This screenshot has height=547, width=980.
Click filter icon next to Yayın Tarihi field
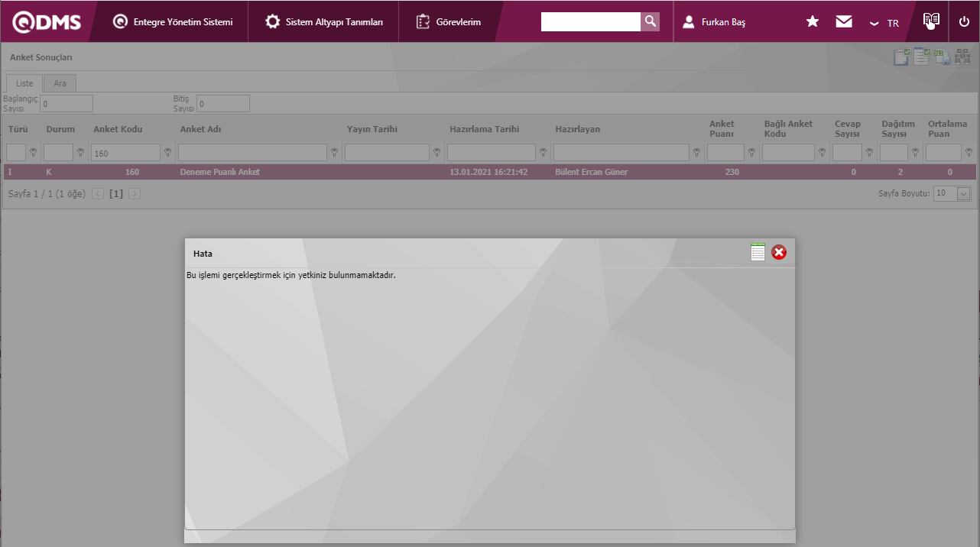coord(436,153)
